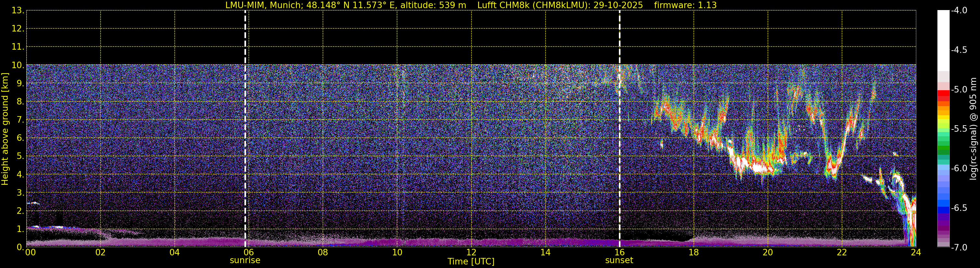Screen dimensions: 980x268
Task: Click the 08 tick on the time axis
Action: pyautogui.click(x=323, y=252)
